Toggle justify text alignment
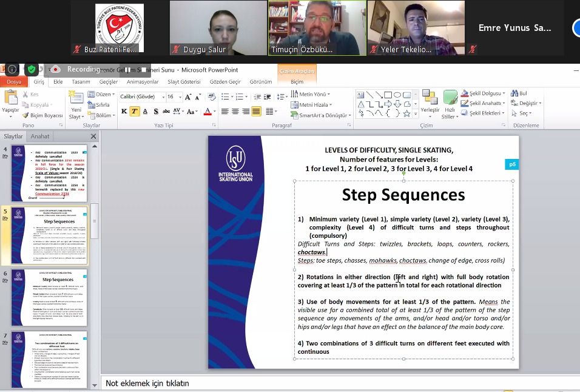The width and height of the screenshot is (580, 392). pyautogui.click(x=257, y=112)
